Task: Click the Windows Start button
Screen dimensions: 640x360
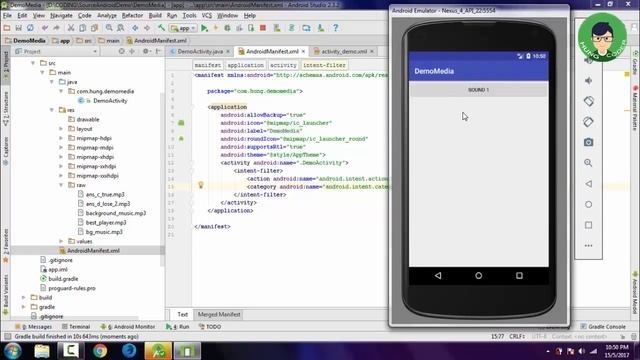Action: pyautogui.click(x=13, y=351)
